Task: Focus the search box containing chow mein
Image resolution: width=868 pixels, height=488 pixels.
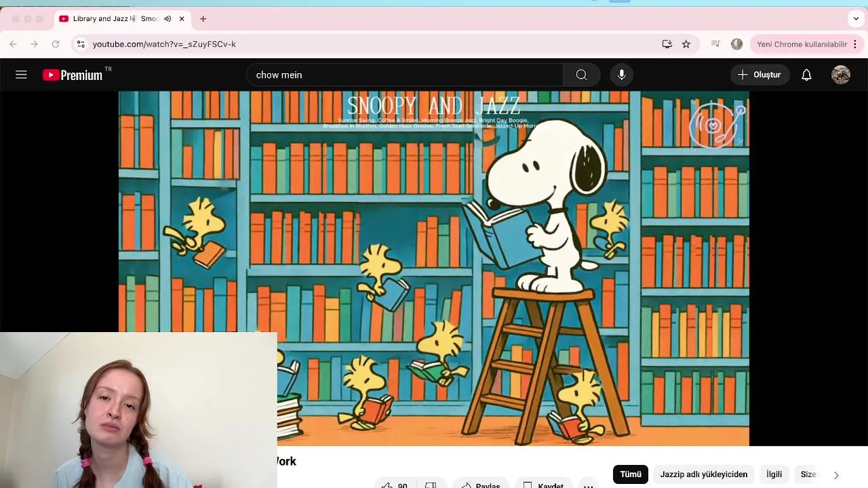Action: (405, 75)
